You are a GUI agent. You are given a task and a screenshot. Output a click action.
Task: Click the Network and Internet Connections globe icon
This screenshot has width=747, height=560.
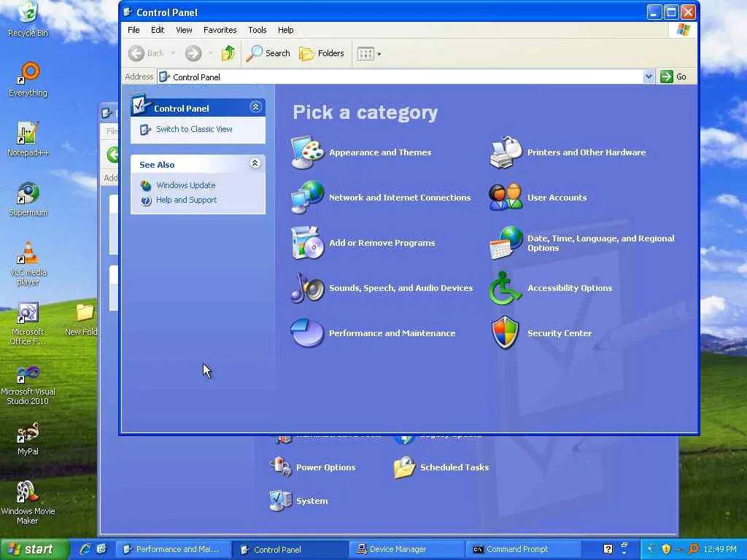(307, 197)
